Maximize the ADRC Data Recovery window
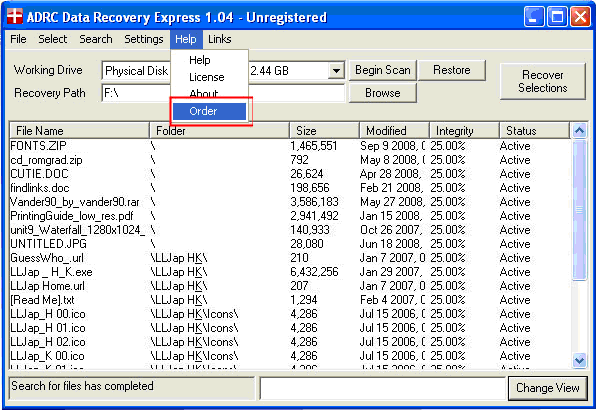This screenshot has height=410, width=596. click(557, 17)
